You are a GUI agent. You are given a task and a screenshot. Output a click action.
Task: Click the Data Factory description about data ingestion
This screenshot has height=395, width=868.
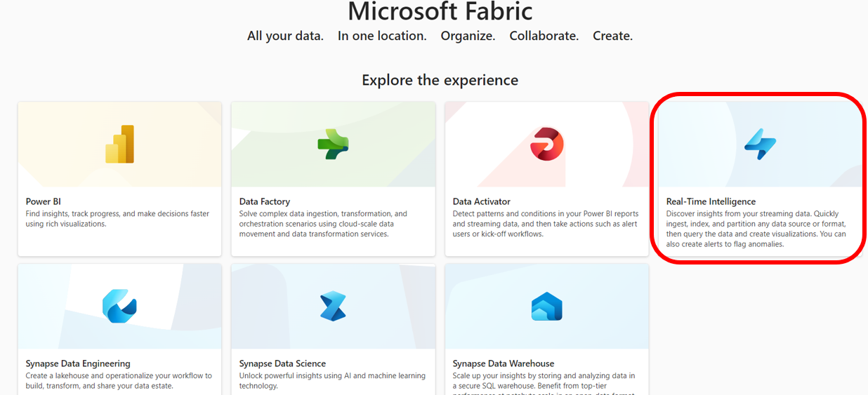tap(323, 224)
